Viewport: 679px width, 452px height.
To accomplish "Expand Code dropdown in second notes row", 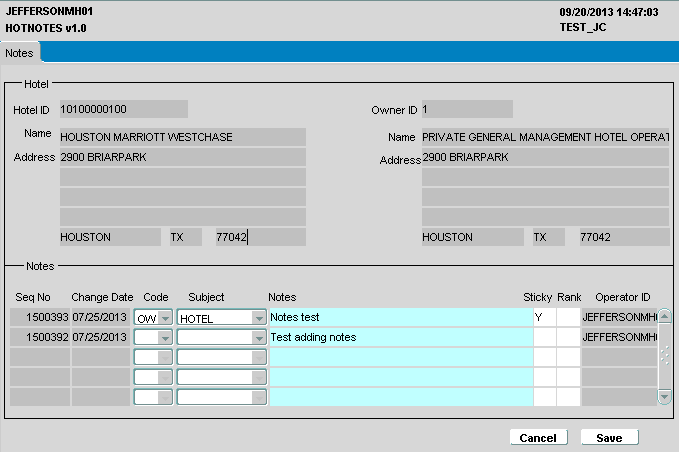I will 165,338.
